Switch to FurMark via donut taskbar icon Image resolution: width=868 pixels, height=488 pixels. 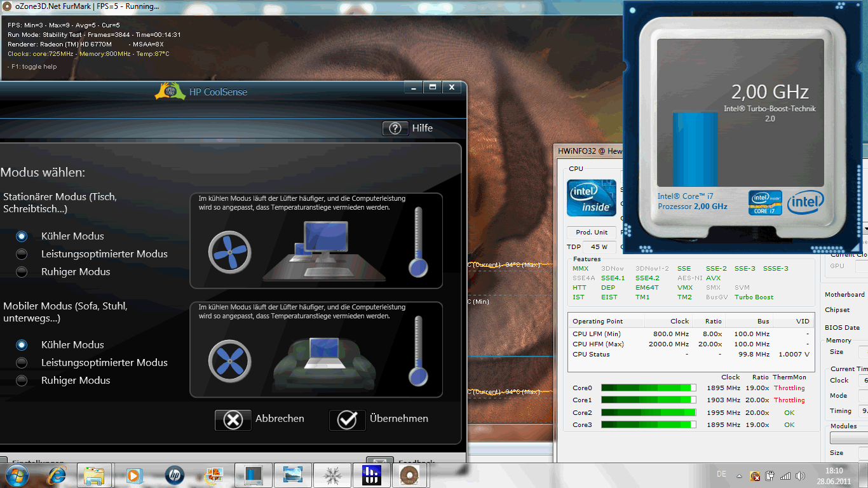[x=409, y=475]
